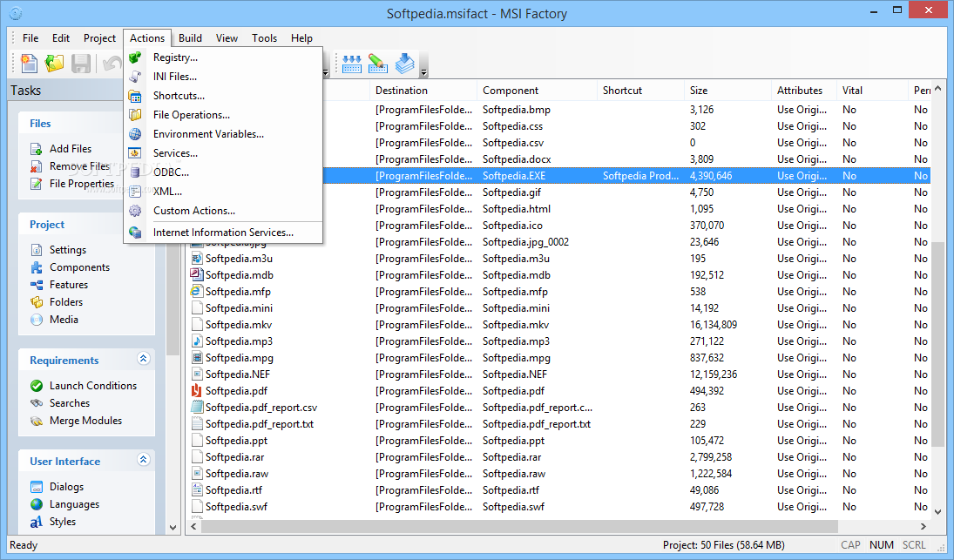Click the Merge Modules icon
Image resolution: width=954 pixels, height=560 pixels.
[x=37, y=421]
